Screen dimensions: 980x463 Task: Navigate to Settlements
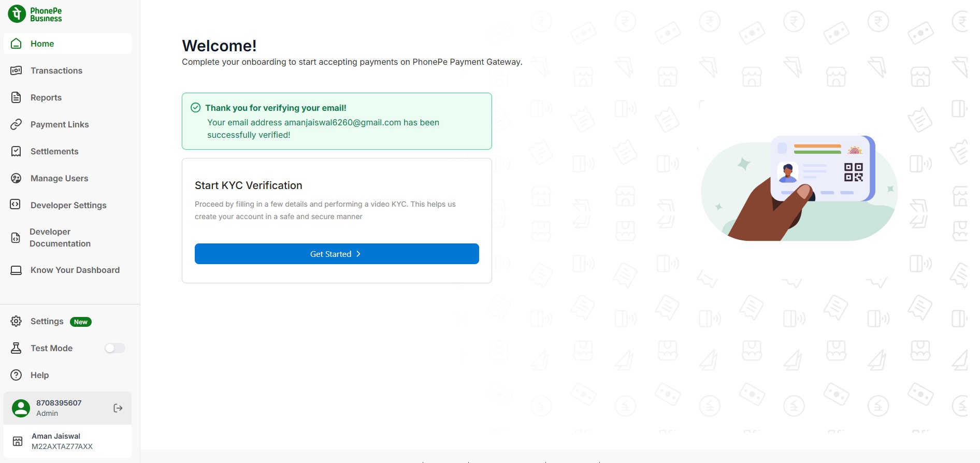coord(67,151)
